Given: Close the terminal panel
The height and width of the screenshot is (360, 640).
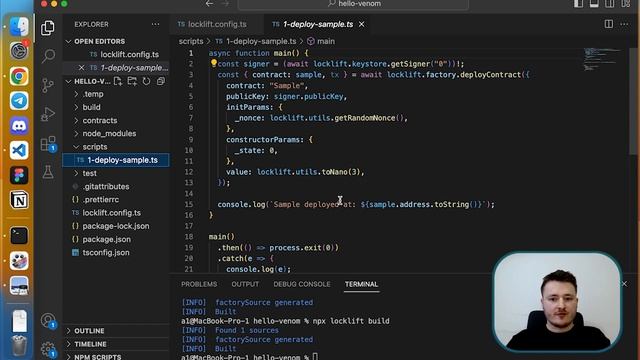Looking at the screenshot, I should tap(624, 284).
